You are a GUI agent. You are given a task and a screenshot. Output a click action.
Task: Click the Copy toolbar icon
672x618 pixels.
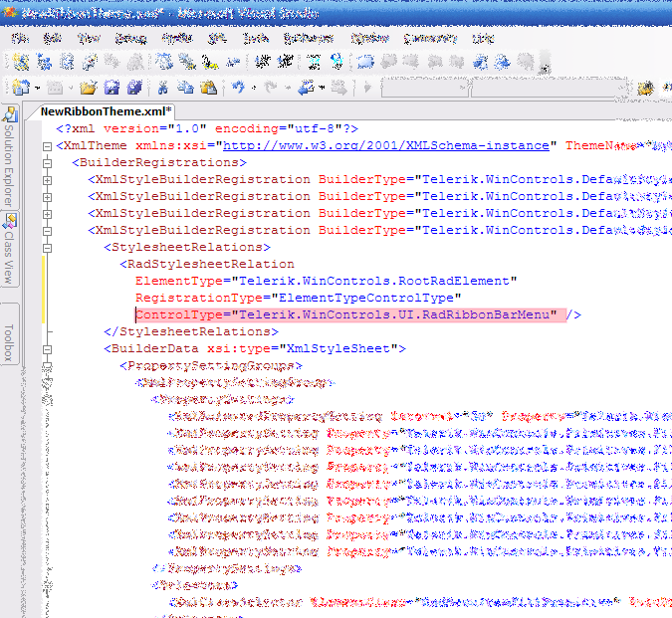[x=185, y=88]
